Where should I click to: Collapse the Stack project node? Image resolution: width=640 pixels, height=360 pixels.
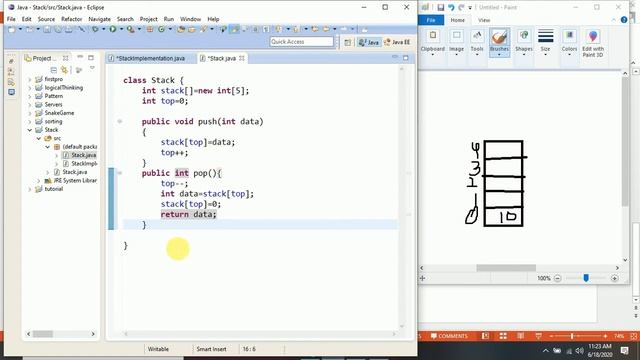click(30, 130)
